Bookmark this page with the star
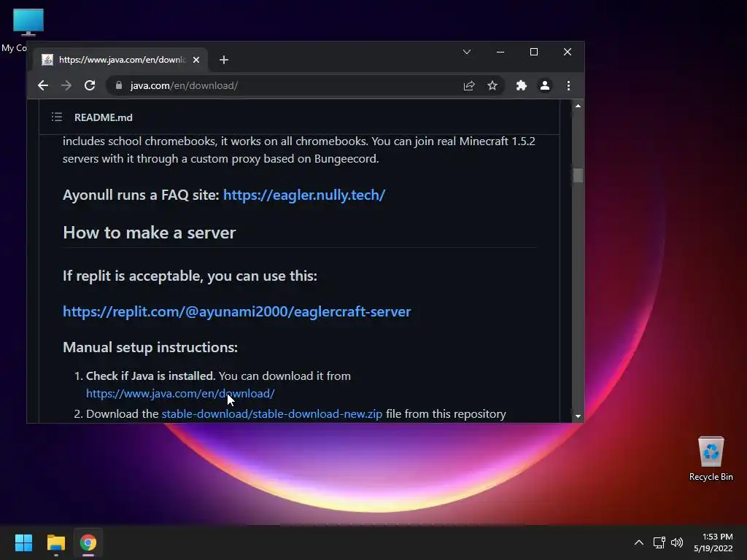This screenshot has height=560, width=747. point(492,86)
